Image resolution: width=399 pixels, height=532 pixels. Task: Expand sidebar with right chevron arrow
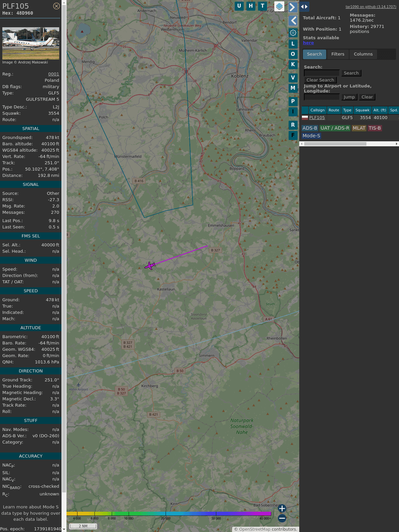click(x=293, y=7)
